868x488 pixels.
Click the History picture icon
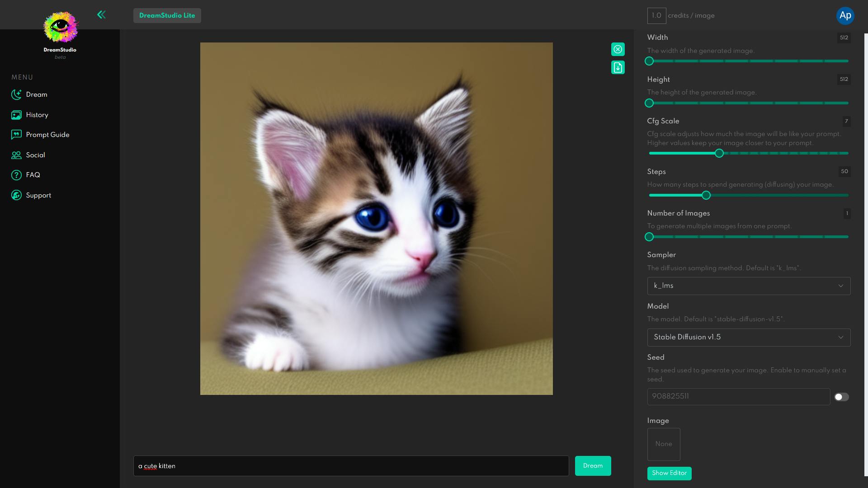pos(16,115)
